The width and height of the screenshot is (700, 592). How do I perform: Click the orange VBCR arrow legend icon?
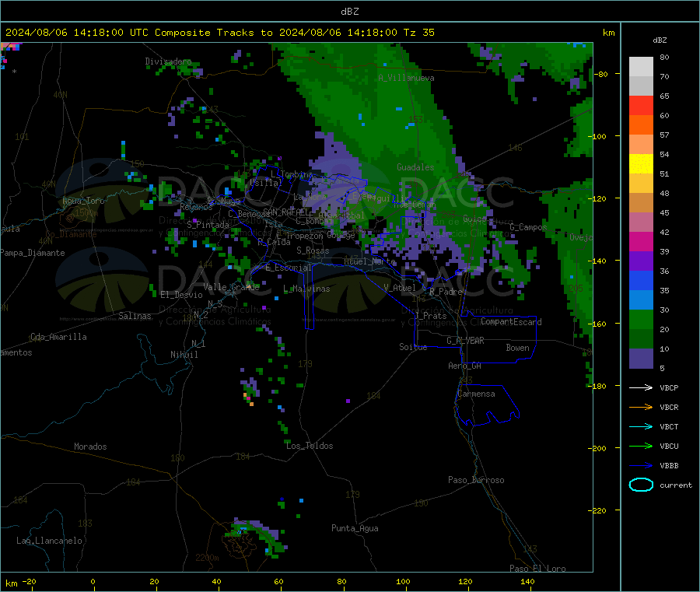click(641, 407)
